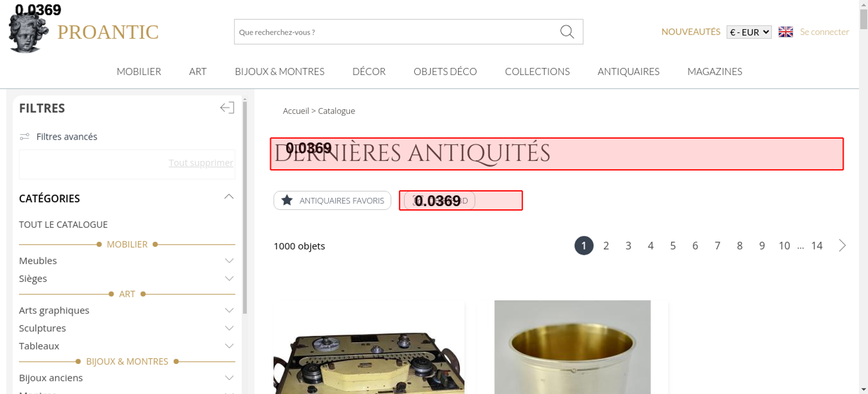Screen dimensions: 868x394
Task: Expand the Tableaux category
Action: (229, 346)
